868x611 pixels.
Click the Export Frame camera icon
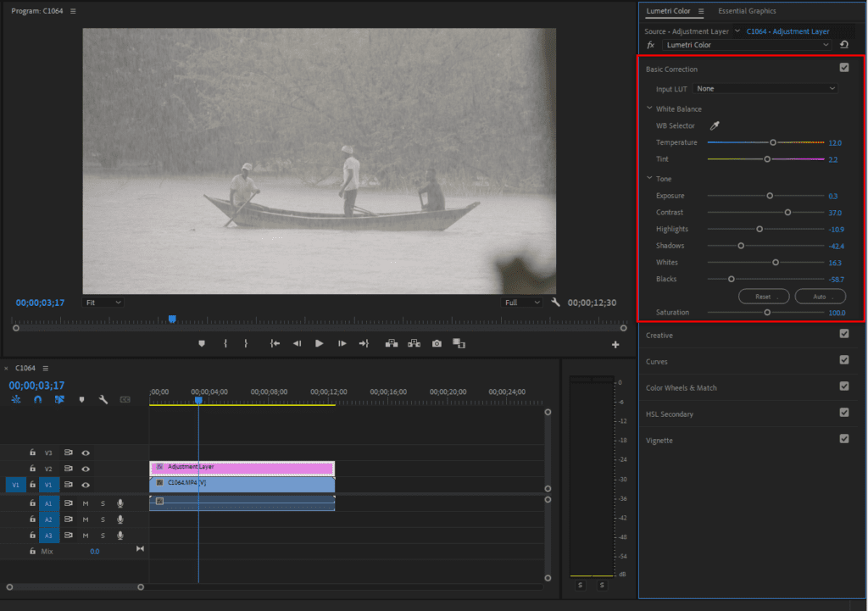pyautogui.click(x=437, y=343)
